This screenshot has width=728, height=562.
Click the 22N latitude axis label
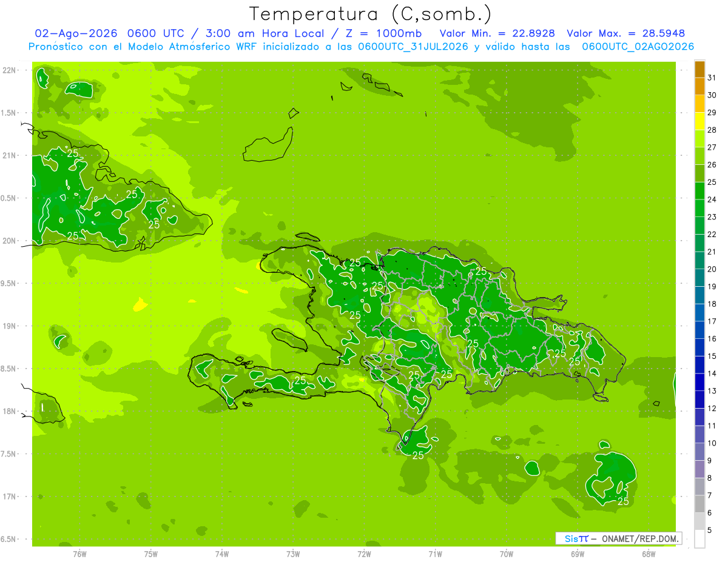(x=10, y=70)
